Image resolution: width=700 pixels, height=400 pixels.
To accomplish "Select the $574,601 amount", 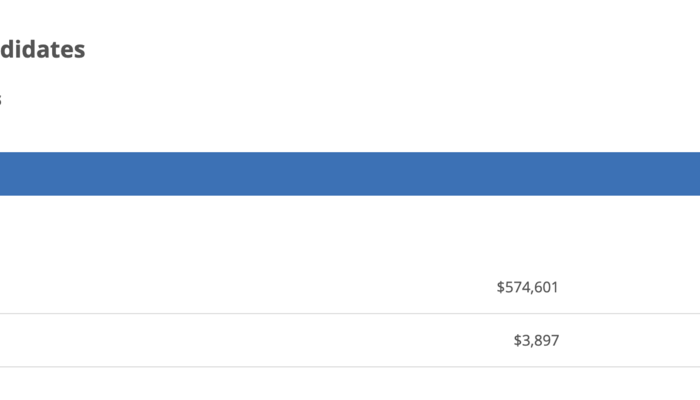I will click(x=527, y=287).
